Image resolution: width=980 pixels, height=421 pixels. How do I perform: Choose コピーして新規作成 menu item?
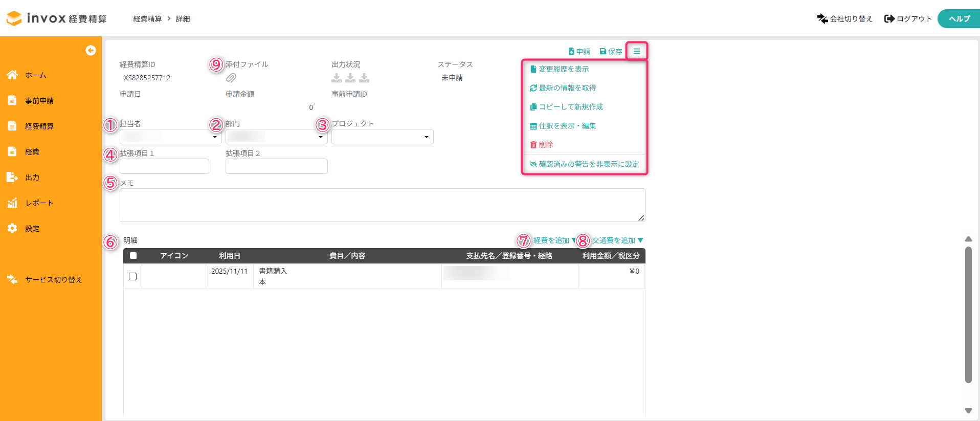(570, 107)
